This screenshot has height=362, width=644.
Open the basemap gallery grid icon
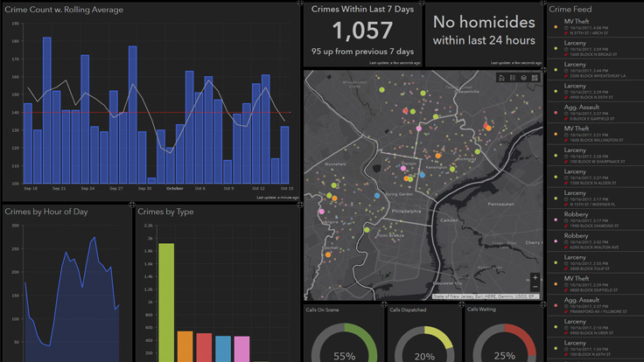[x=535, y=79]
